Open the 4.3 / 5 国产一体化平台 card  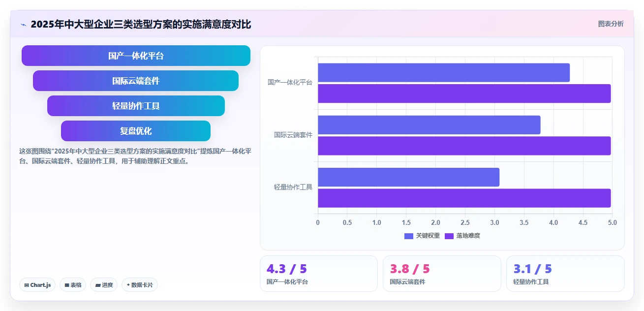pyautogui.click(x=319, y=274)
